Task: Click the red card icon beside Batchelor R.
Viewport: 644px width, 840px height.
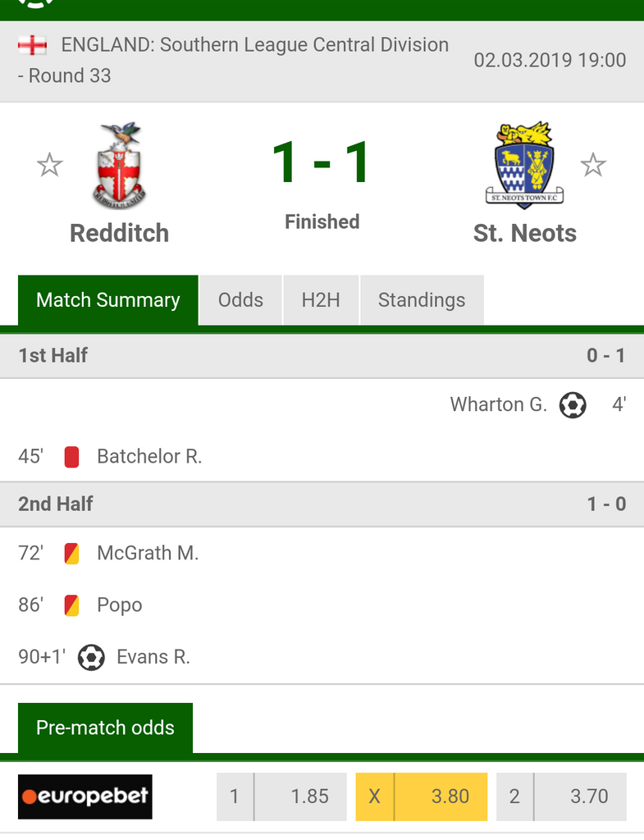Action: click(71, 457)
